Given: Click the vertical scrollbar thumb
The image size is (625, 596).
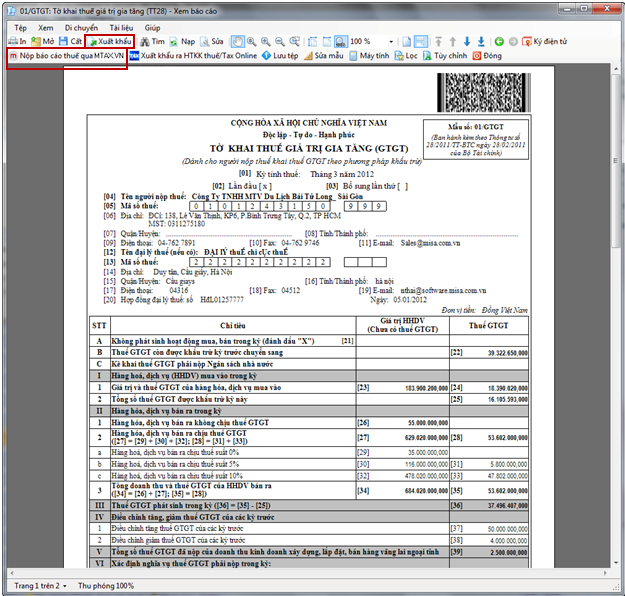Looking at the screenshot, I should pyautogui.click(x=616, y=161).
